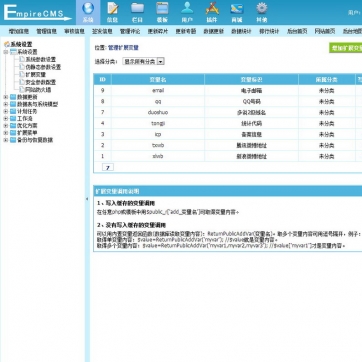Click the icp variable name cell
The height and width of the screenshot is (362, 362).
(158, 134)
